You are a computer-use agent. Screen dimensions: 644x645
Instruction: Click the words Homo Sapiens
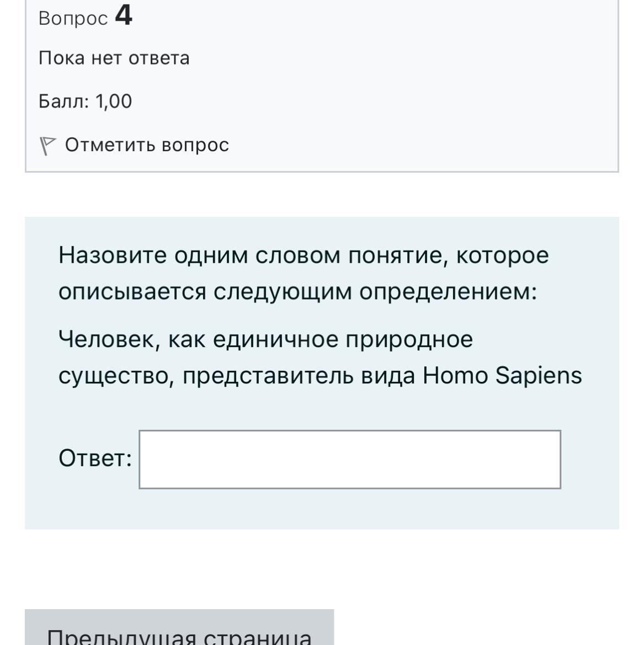click(502, 376)
